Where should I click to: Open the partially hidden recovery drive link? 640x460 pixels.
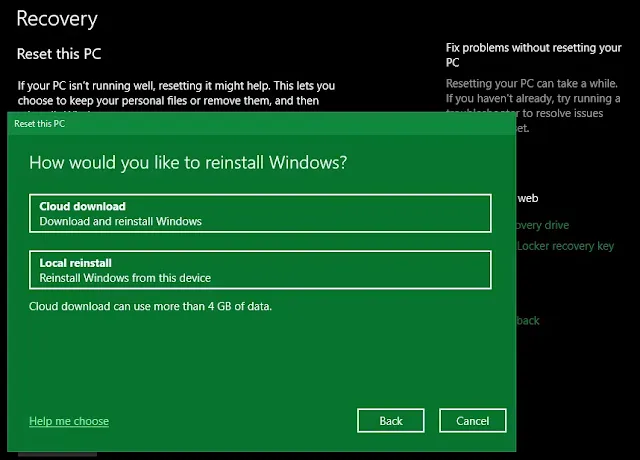[542, 225]
